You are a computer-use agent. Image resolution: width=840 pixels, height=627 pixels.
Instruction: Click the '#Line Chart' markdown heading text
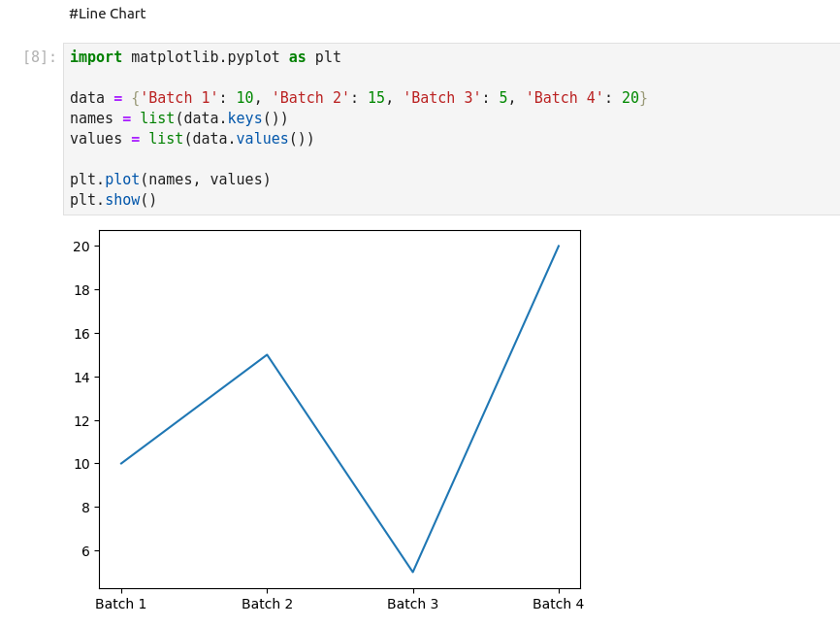(x=107, y=14)
